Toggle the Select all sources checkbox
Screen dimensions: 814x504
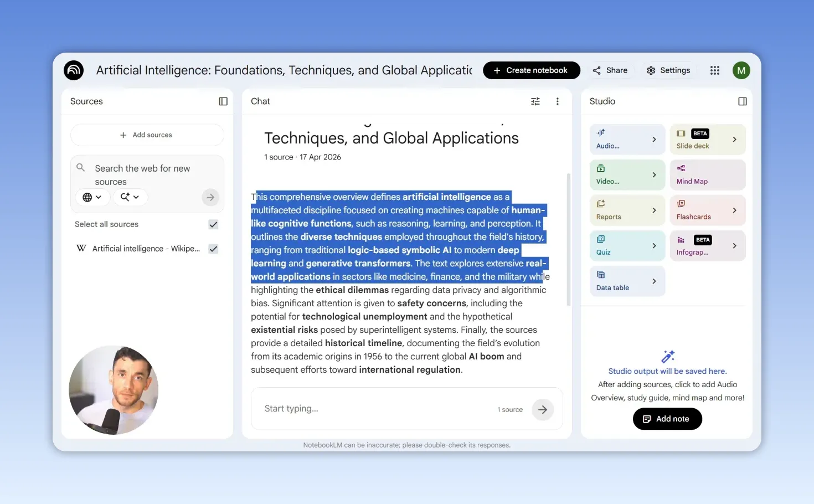coord(213,224)
